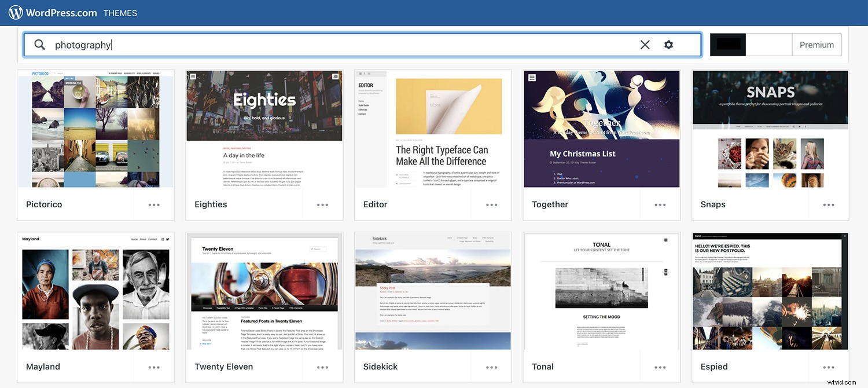Toggle the Premium themes filter
Image resolution: width=868 pixels, height=388 pixels.
tap(816, 45)
